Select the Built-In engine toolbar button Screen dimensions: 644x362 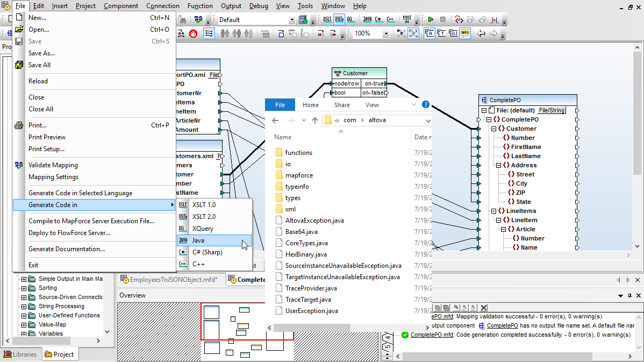(x=406, y=19)
